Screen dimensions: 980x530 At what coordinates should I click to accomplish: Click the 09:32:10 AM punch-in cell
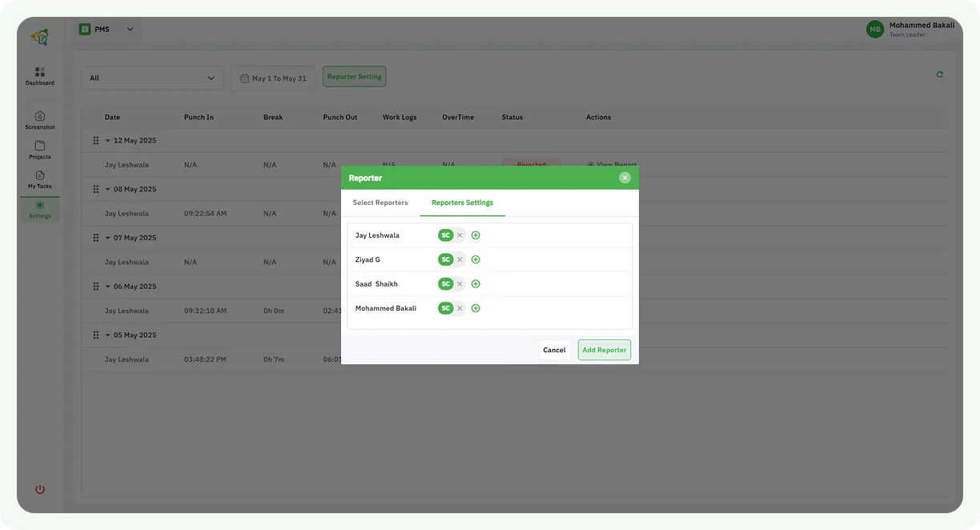205,311
